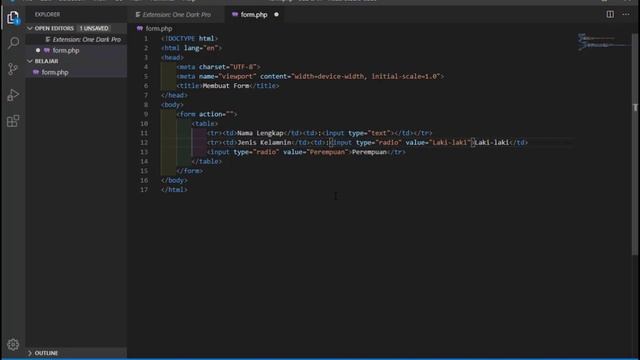Switch to the form.php editor tab
640x360 pixels.
pyautogui.click(x=253, y=15)
